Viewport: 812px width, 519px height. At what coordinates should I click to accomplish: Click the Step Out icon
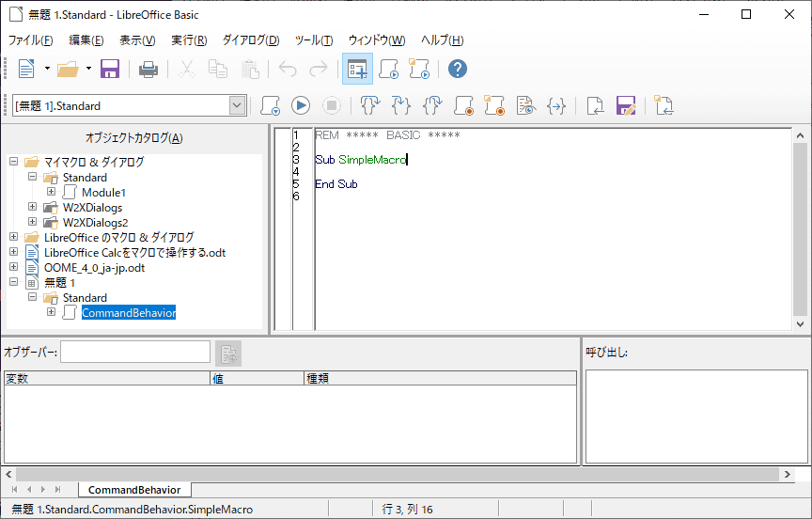(432, 105)
